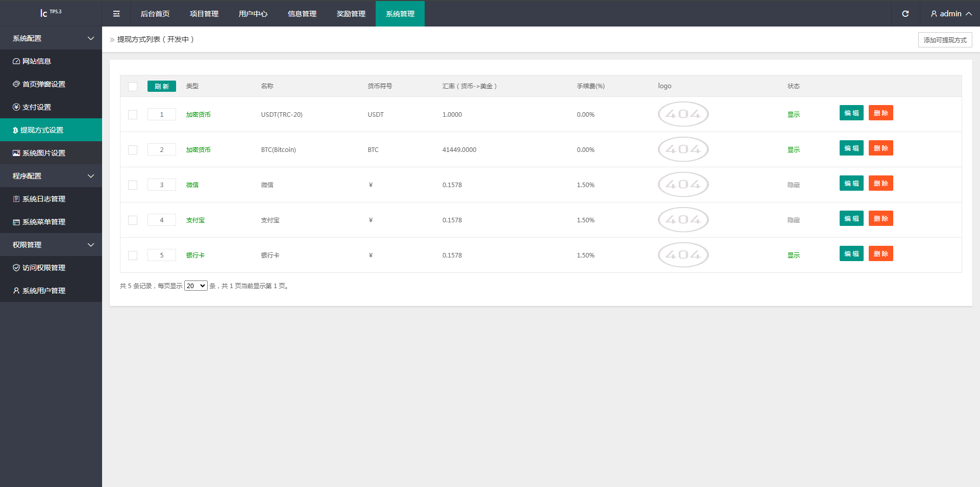Check the select-all checkbox in table header
Screen dimensions: 980x487
(x=133, y=87)
